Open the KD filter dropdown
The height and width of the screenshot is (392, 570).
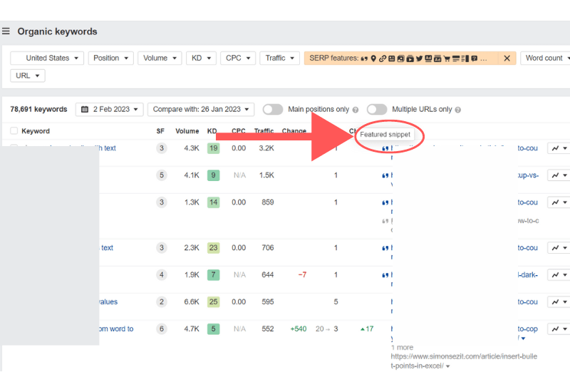[x=200, y=58]
